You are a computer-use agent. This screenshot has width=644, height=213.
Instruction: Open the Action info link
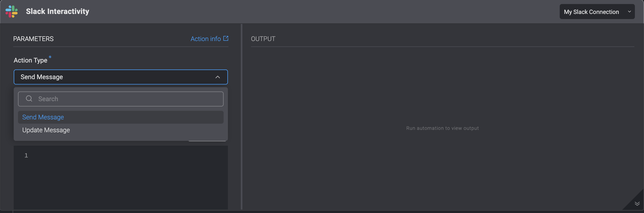pyautogui.click(x=206, y=39)
